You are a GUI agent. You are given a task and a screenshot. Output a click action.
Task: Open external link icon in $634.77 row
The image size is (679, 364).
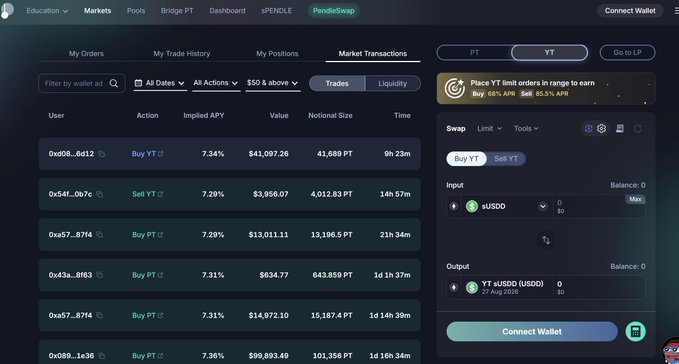160,275
